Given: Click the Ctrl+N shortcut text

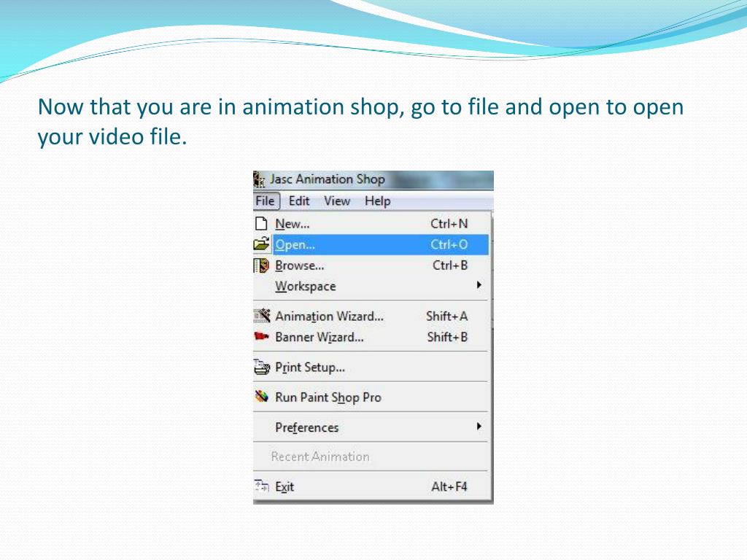Looking at the screenshot, I should (x=449, y=223).
